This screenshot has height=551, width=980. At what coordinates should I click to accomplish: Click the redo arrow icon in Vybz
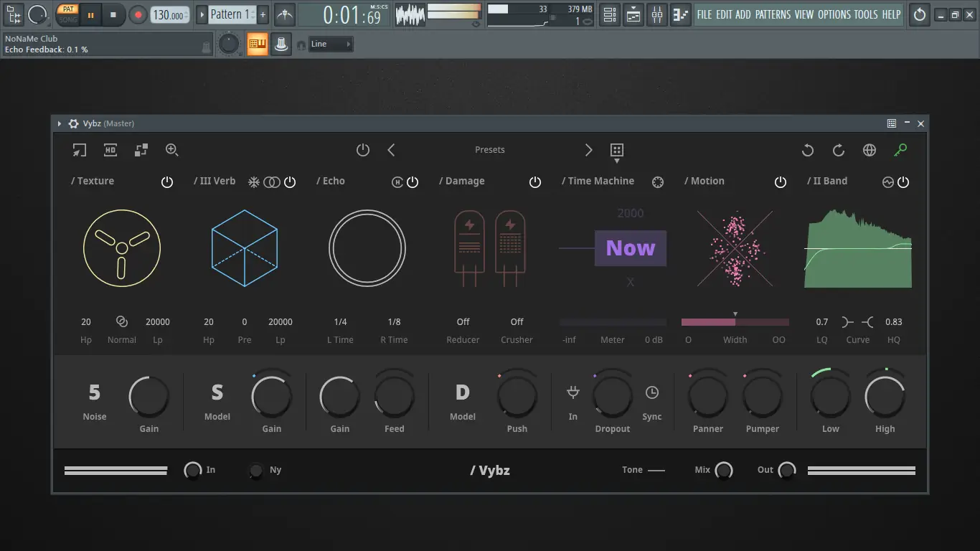pos(838,150)
